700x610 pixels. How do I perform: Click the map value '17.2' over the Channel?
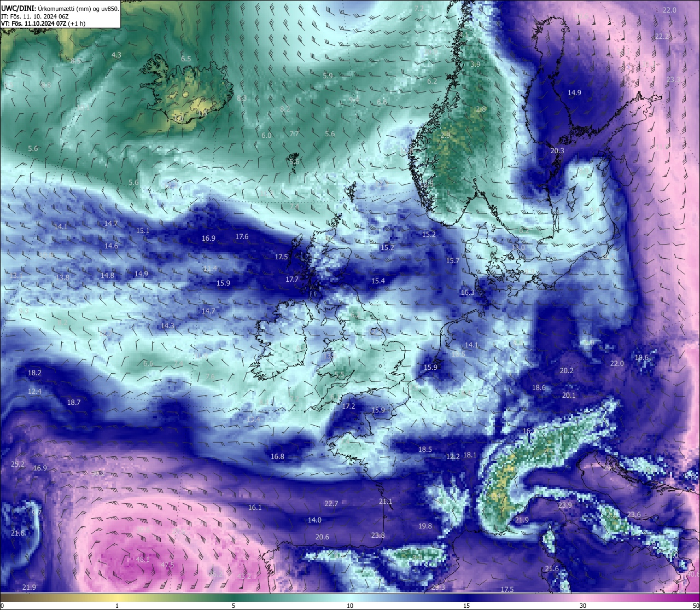tap(348, 406)
